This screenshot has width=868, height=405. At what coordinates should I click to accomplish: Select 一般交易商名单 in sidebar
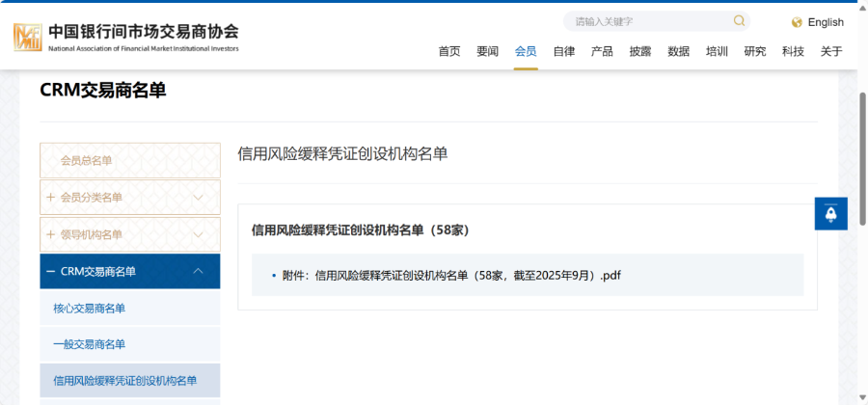click(x=90, y=344)
